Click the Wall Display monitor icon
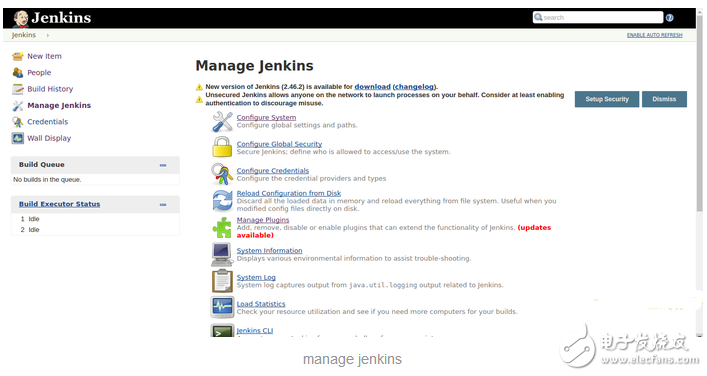Screen dimensions: 707x376 [18, 138]
